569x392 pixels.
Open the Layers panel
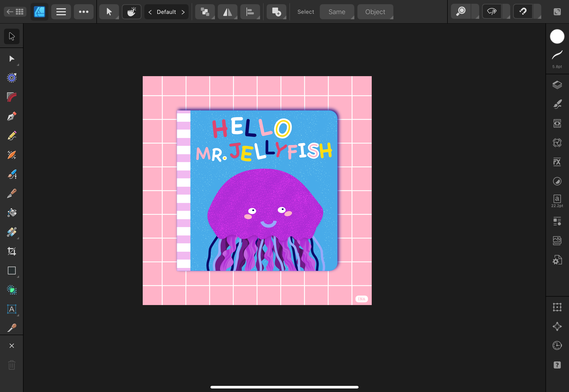click(557, 85)
